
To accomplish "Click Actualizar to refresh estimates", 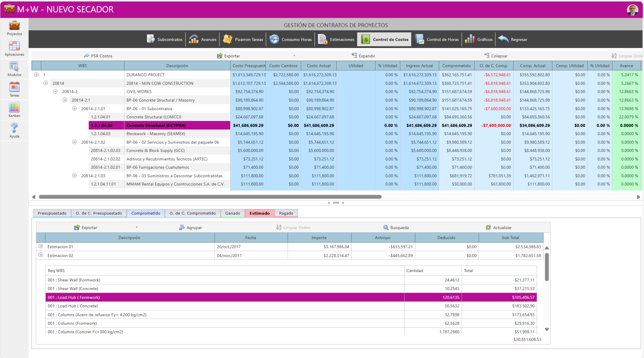I will click(x=498, y=228).
